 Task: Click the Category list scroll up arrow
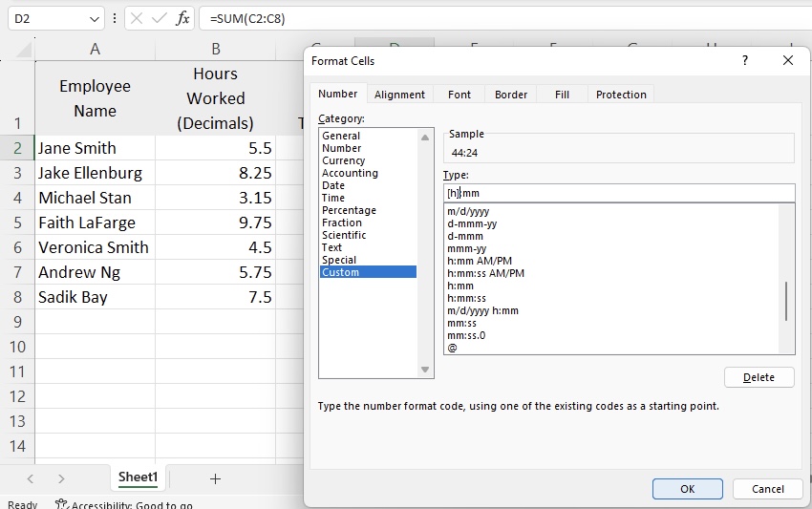point(425,138)
